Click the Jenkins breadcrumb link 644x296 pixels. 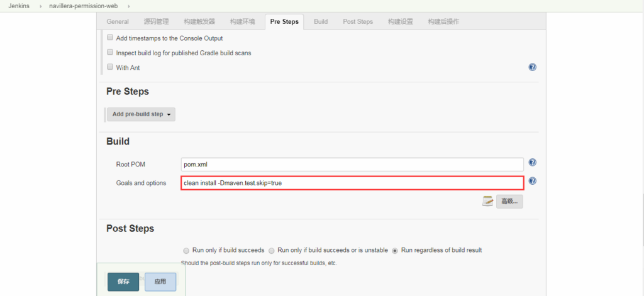click(19, 6)
